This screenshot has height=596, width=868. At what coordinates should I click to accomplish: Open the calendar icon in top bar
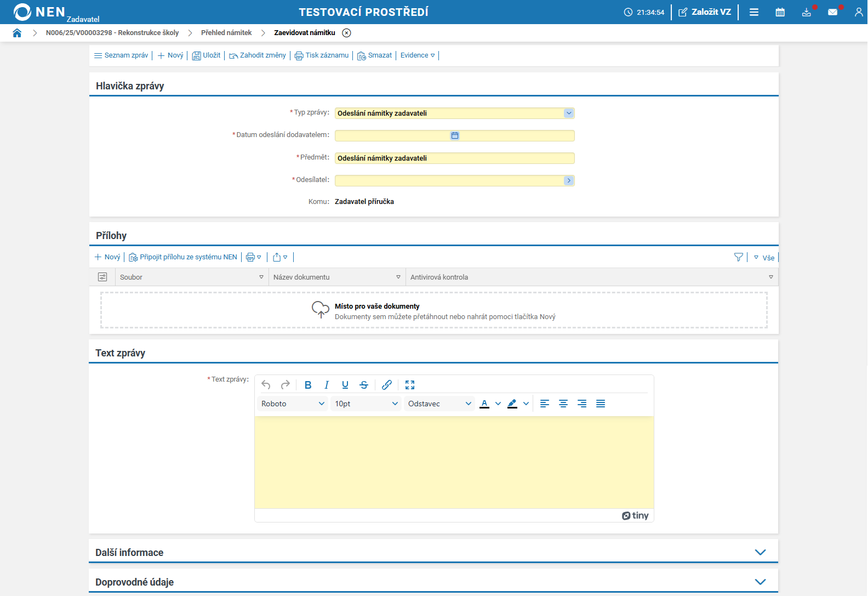[x=780, y=12]
